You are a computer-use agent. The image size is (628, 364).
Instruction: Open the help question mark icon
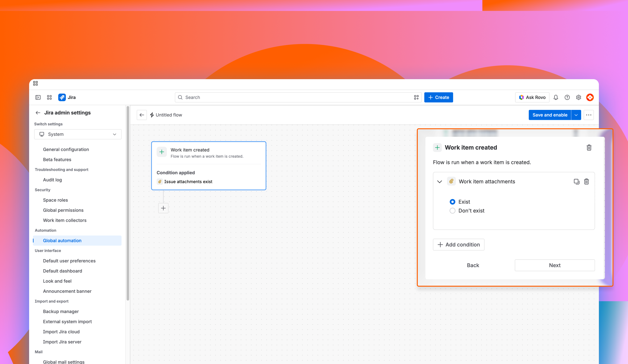[x=567, y=97]
